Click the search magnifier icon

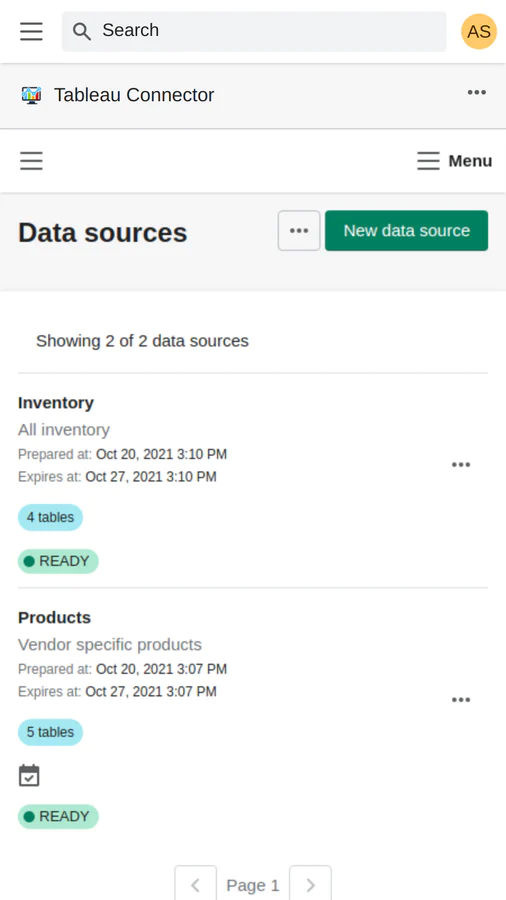tap(82, 32)
